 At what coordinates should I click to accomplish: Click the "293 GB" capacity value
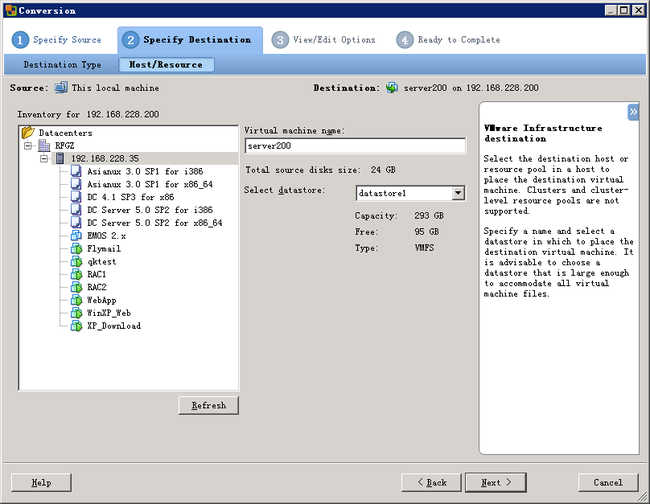click(x=429, y=216)
